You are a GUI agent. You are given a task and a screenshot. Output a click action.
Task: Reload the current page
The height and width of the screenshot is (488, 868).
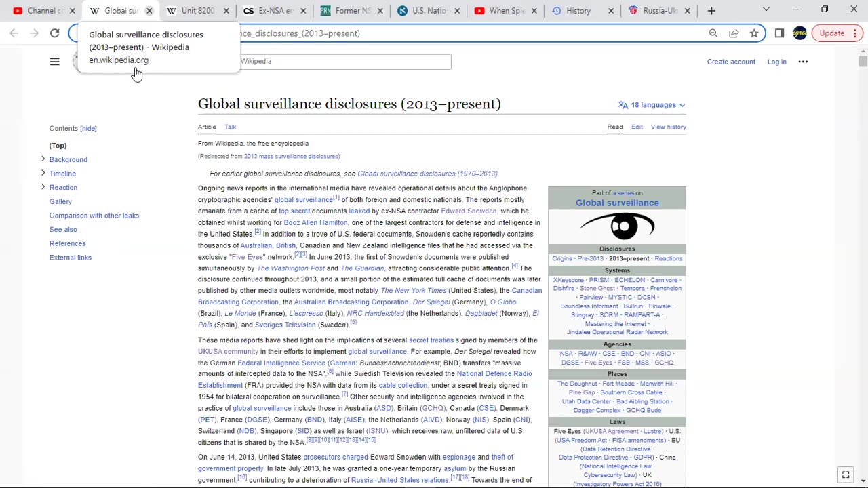coord(55,33)
